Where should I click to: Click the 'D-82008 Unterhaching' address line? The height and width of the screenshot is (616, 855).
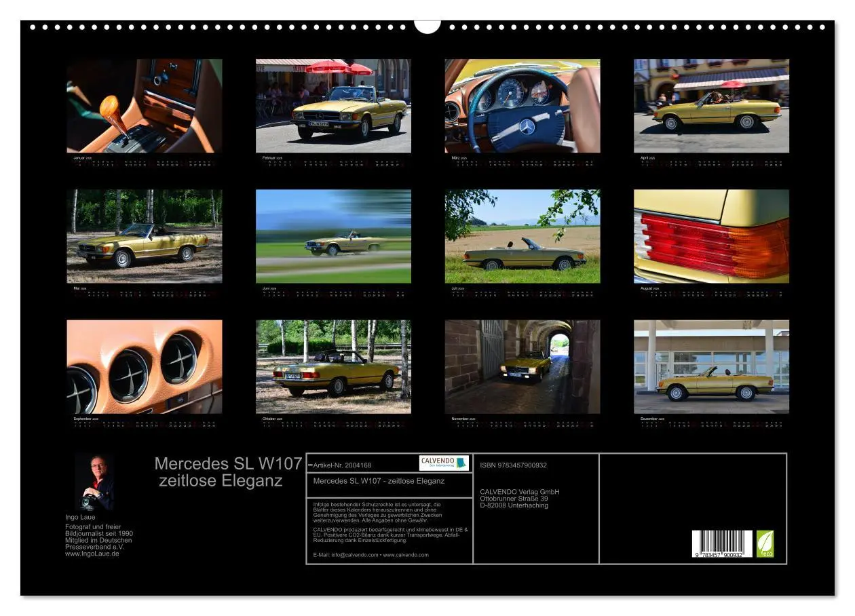[514, 505]
